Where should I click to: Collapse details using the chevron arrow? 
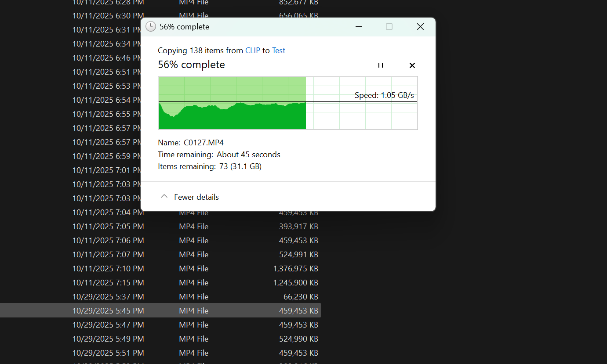click(x=164, y=197)
